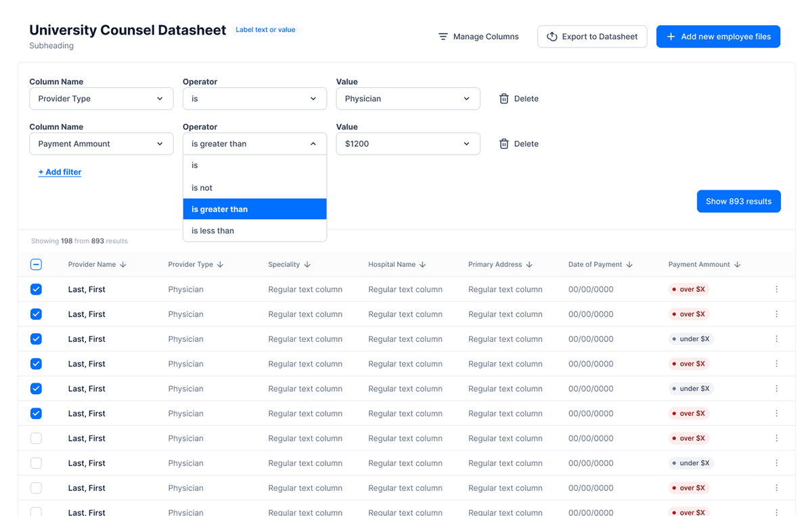Click the Add filter link
Image resolution: width=812 pixels, height=516 pixels.
60,172
